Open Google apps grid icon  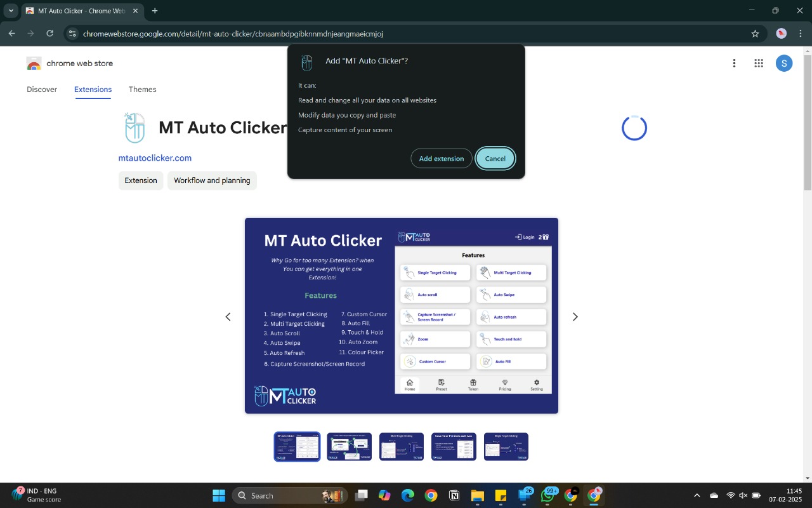coord(758,63)
